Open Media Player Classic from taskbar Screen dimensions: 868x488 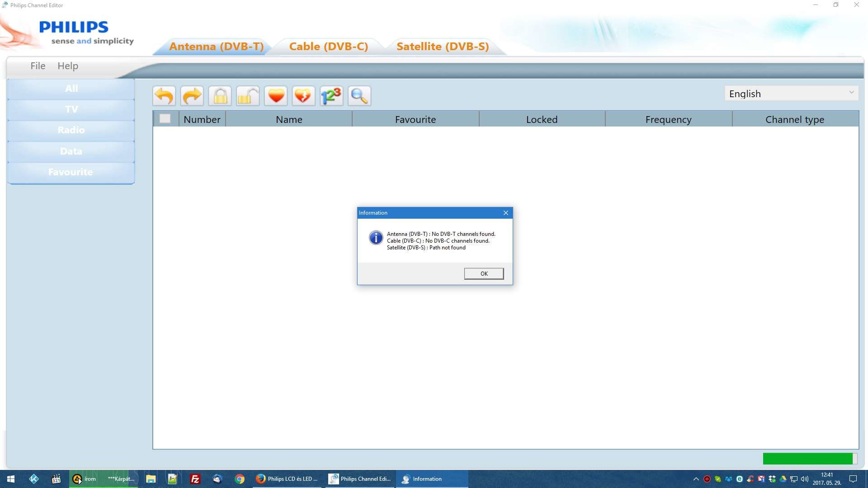point(56,479)
